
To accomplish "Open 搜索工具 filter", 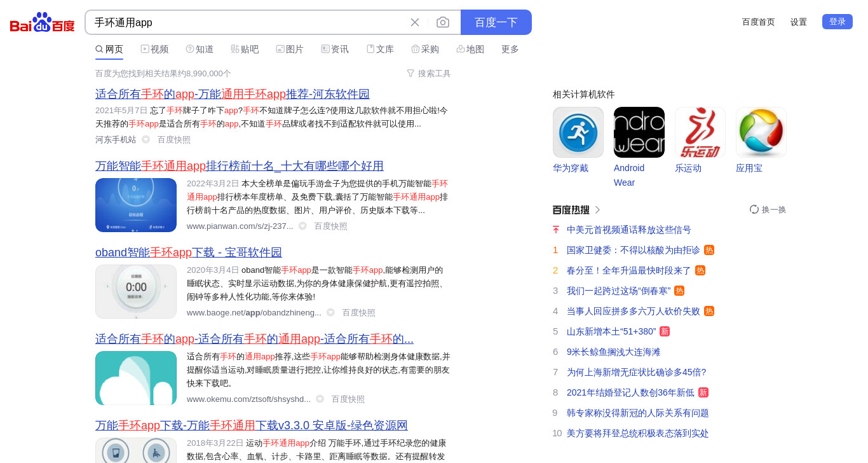I will pos(429,73).
